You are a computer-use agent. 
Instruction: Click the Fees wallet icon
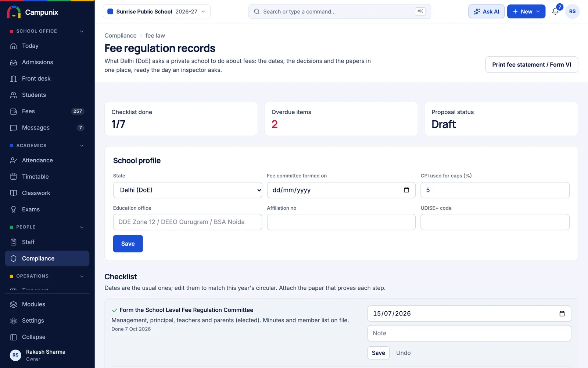pyautogui.click(x=14, y=112)
